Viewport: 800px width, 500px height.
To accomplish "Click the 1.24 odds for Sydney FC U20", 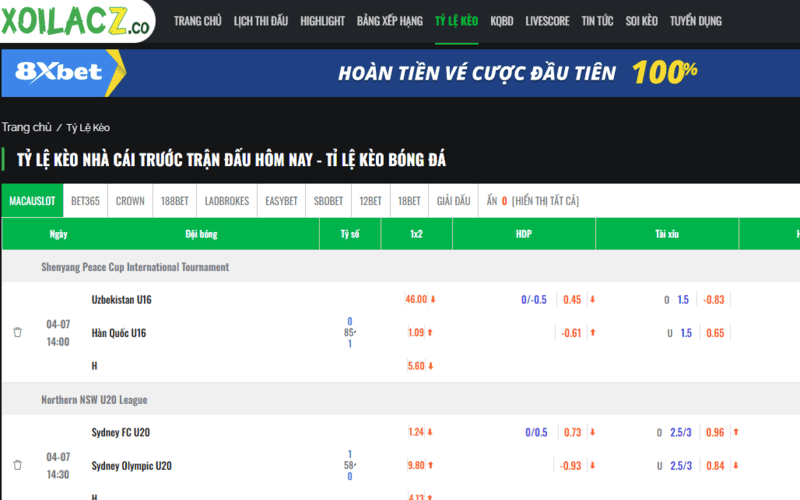I will point(416,432).
